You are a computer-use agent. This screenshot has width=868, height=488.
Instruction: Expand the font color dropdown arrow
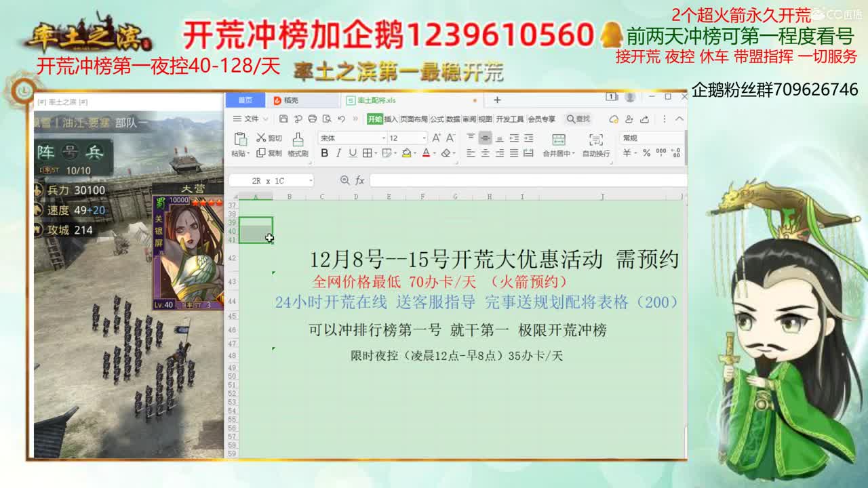434,153
